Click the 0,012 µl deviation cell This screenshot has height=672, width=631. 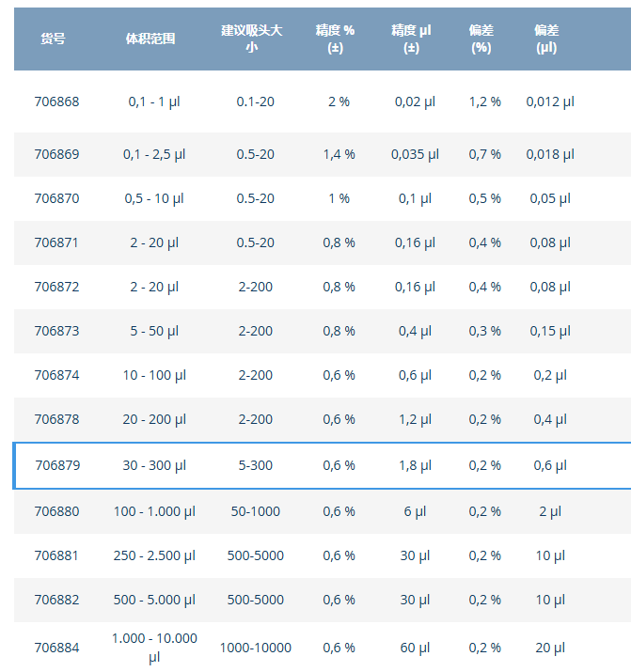550,102
